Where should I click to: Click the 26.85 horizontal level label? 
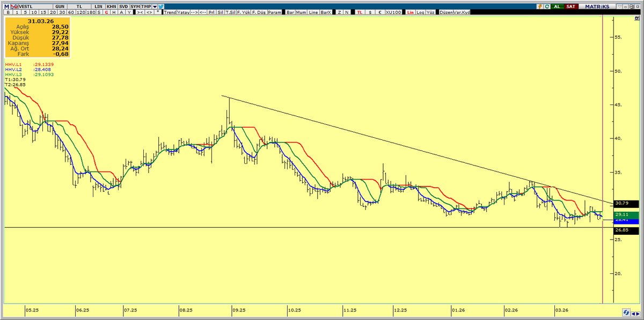coord(625,230)
